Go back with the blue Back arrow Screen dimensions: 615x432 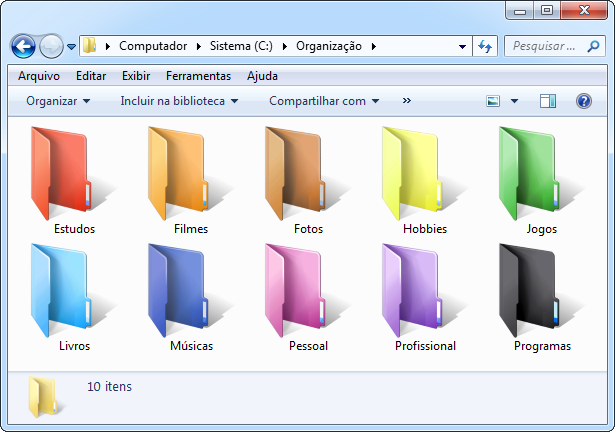[24, 46]
